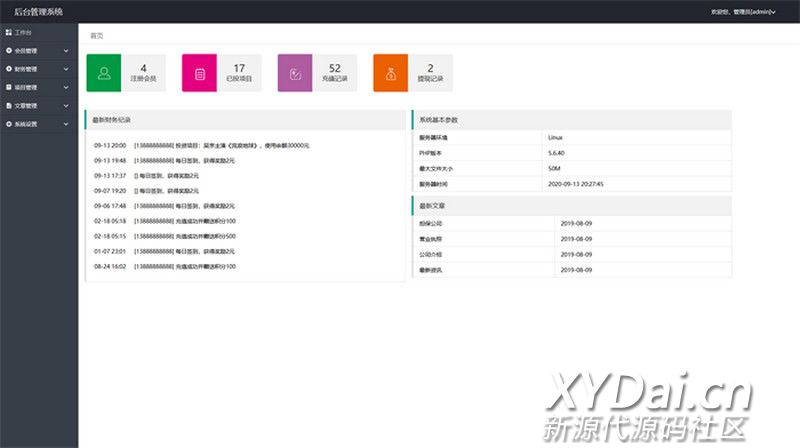Expand the 项目管理 menu chevron

[66, 88]
